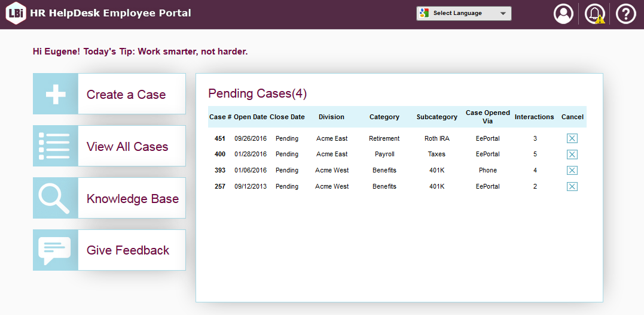Screen dimensions: 644x315
Task: Click the help question mark icon
Action: 625,14
